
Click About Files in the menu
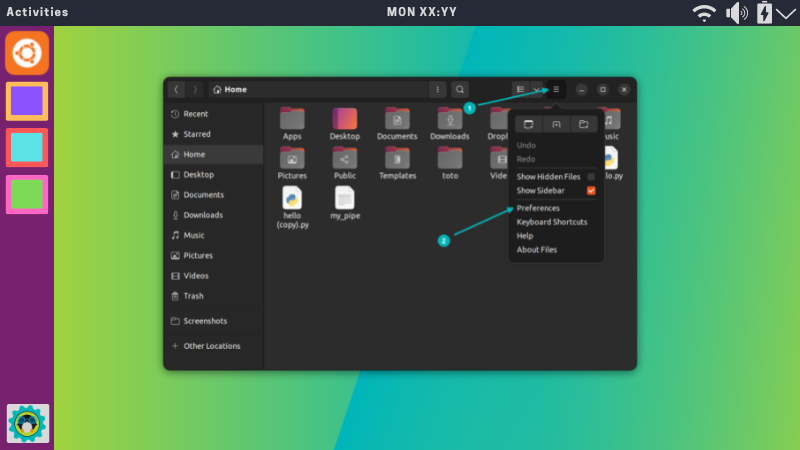pos(537,250)
